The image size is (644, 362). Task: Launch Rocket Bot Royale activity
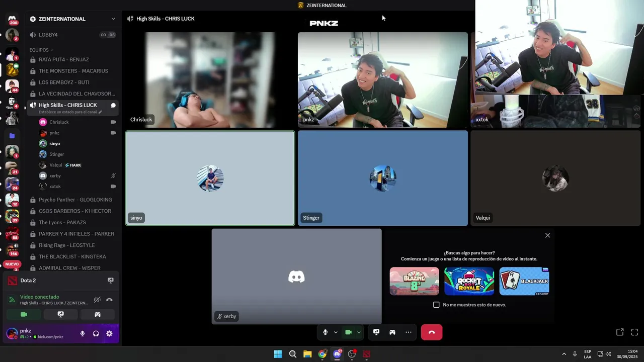coord(469,281)
